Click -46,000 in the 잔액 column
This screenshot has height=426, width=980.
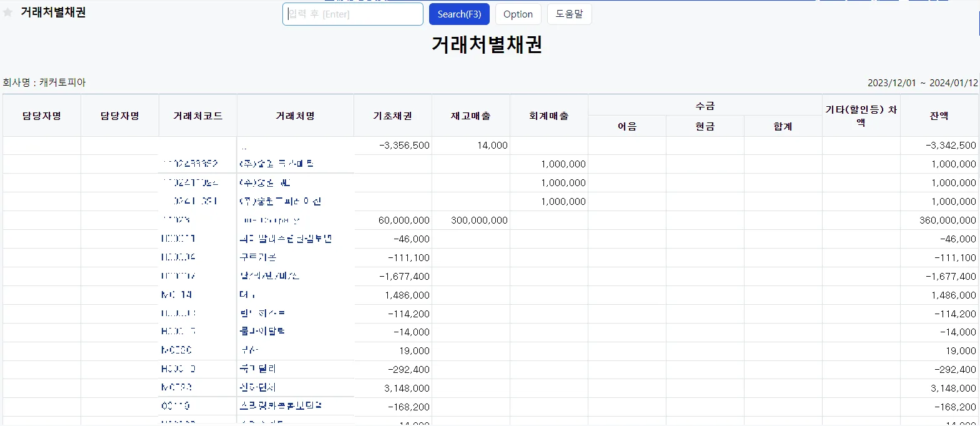click(x=958, y=239)
